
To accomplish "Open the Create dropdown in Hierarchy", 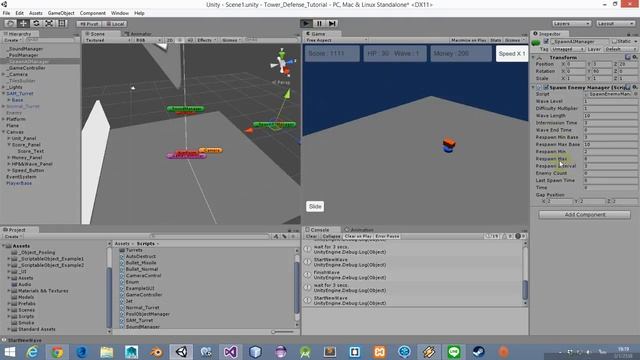I will 13,40.
